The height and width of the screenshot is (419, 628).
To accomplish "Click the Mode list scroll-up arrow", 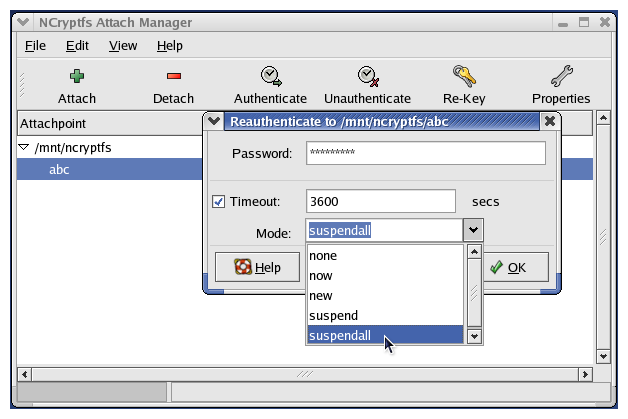I will 474,252.
